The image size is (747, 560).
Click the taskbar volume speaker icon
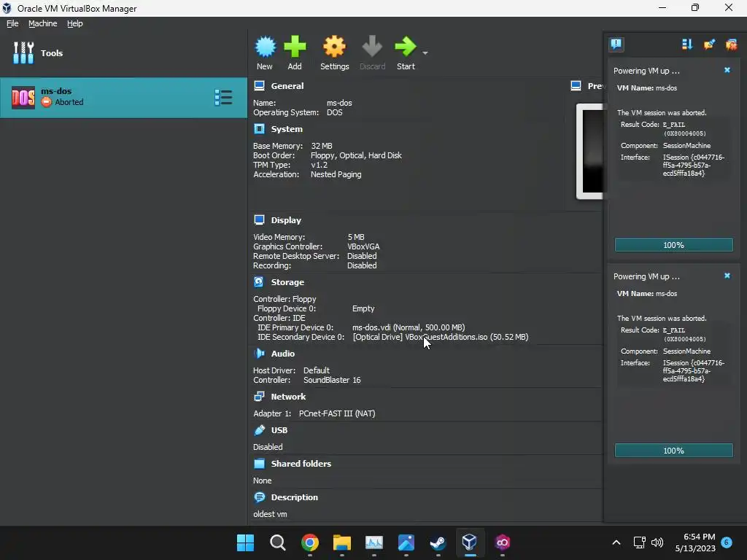[x=657, y=542]
